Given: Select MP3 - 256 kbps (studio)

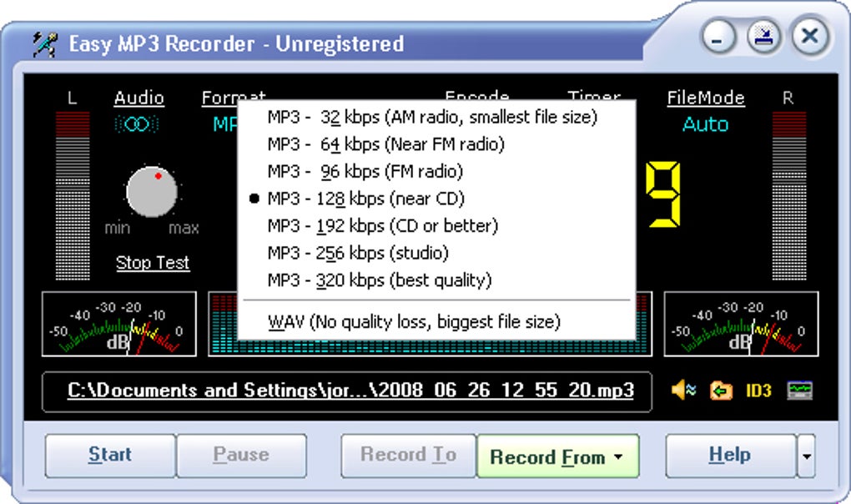Looking at the screenshot, I should 436,252.
